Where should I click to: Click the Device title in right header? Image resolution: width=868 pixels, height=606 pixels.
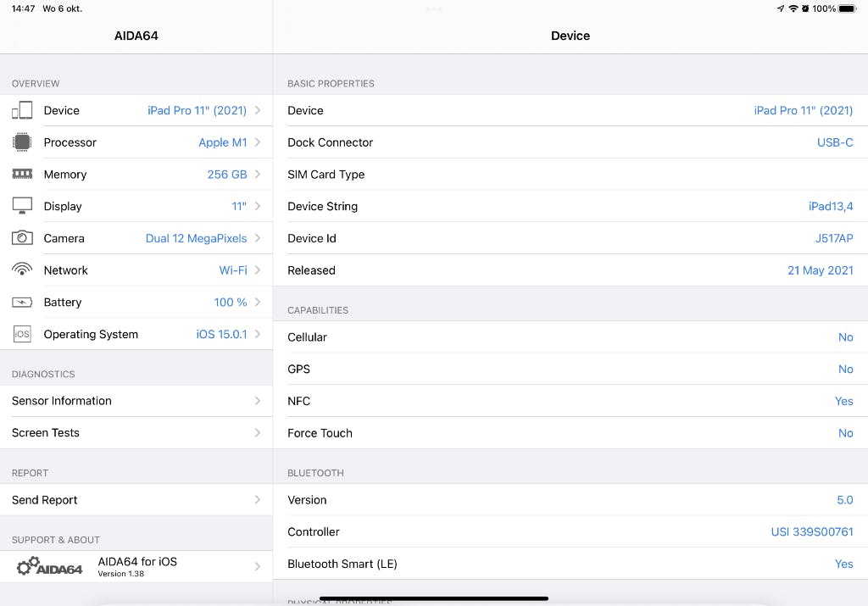(x=570, y=36)
